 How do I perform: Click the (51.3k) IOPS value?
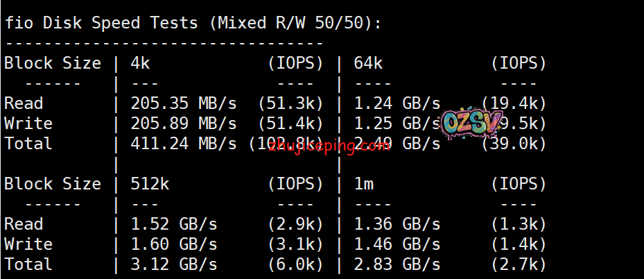290,103
